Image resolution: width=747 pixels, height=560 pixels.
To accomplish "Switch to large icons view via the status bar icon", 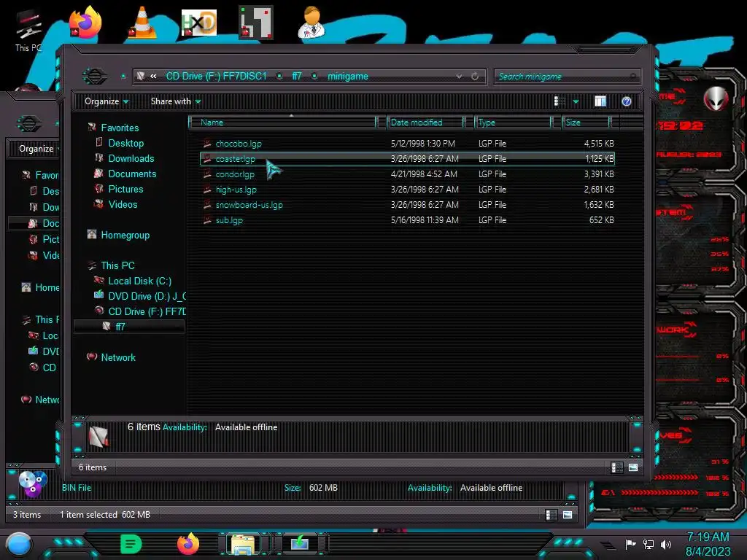I will 633,467.
